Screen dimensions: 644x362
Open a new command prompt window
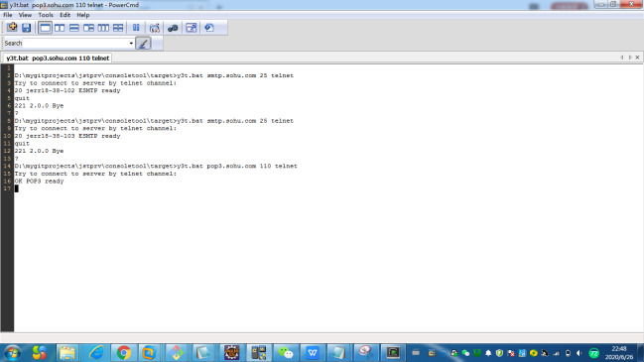[x=12, y=28]
